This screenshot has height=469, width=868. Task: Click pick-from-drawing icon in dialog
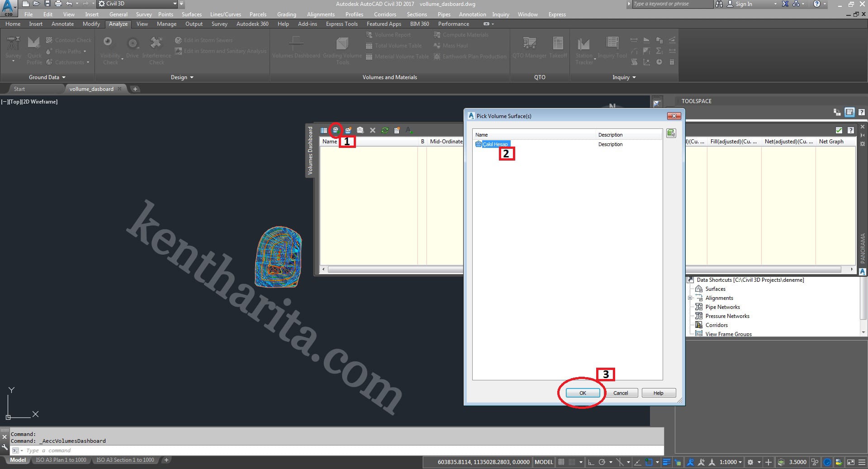click(x=671, y=133)
